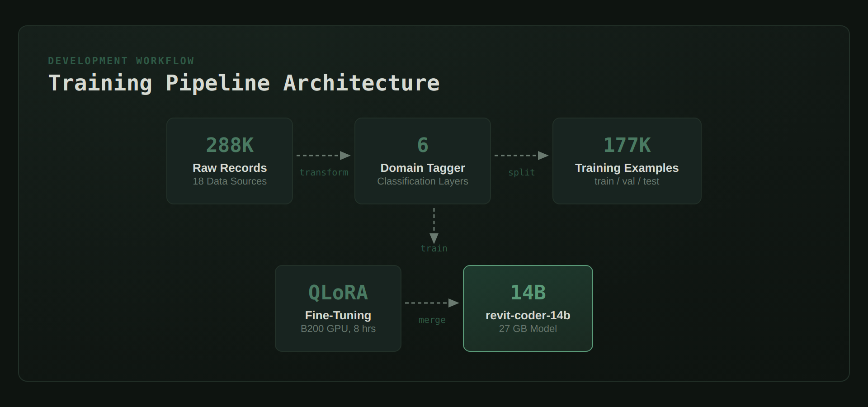Image resolution: width=868 pixels, height=407 pixels.
Task: Click the '288K' number
Action: click(x=230, y=145)
